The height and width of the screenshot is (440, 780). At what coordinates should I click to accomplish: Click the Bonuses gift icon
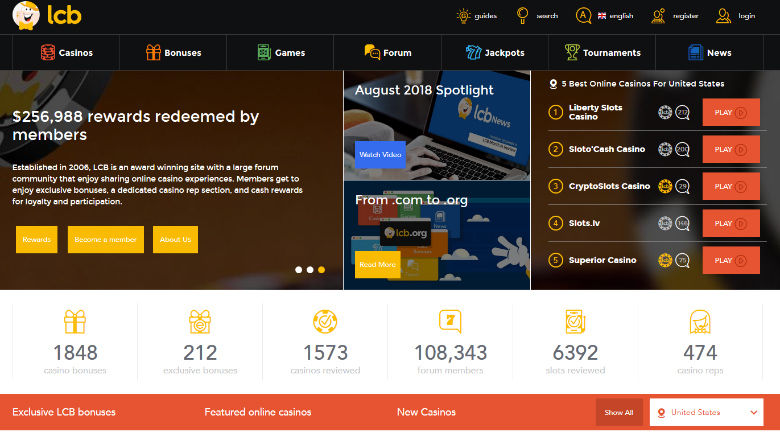click(153, 52)
